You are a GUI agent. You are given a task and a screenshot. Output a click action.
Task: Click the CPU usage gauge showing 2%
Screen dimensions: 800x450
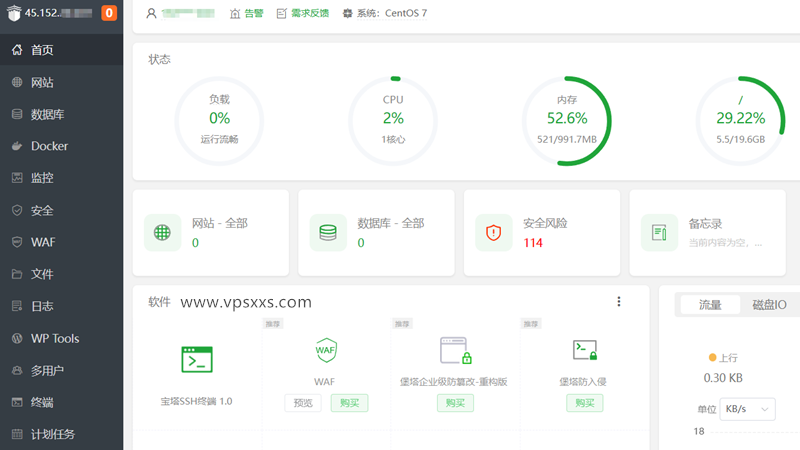click(x=393, y=121)
